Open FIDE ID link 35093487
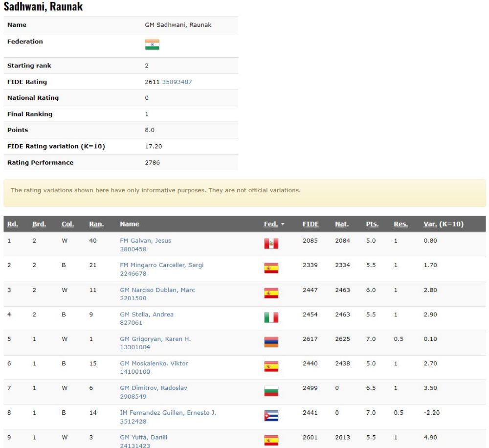 [177, 82]
